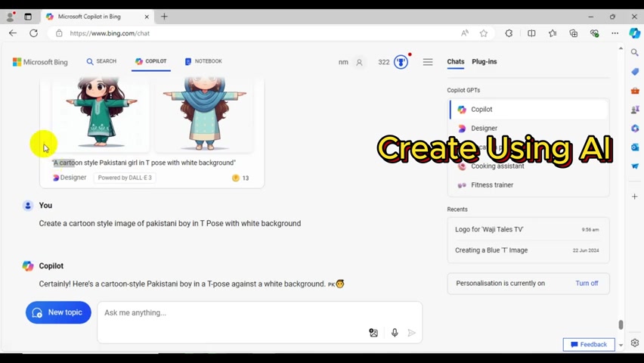This screenshot has height=363, width=644.
Task: Open Browser essentials heart icon
Action: click(x=594, y=33)
